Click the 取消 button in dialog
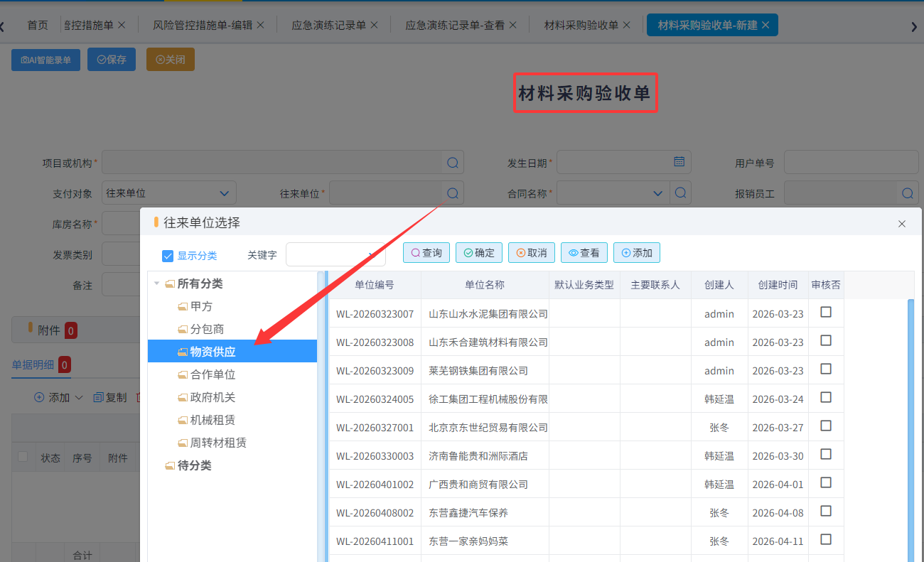 (532, 252)
